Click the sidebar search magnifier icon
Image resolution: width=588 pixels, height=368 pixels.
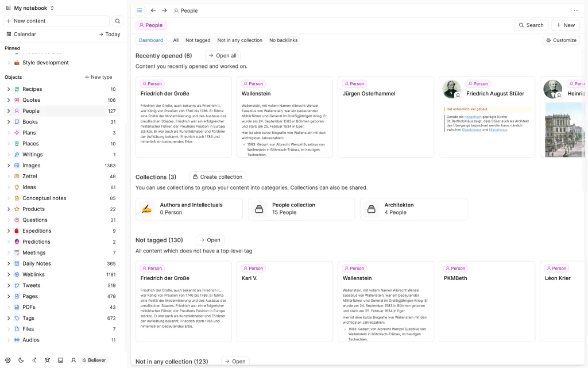point(118,21)
